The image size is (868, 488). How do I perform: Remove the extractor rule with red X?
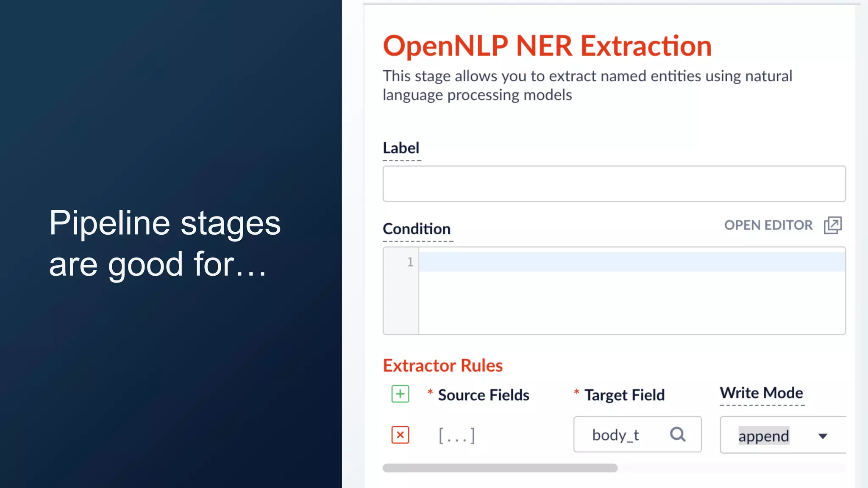point(400,435)
